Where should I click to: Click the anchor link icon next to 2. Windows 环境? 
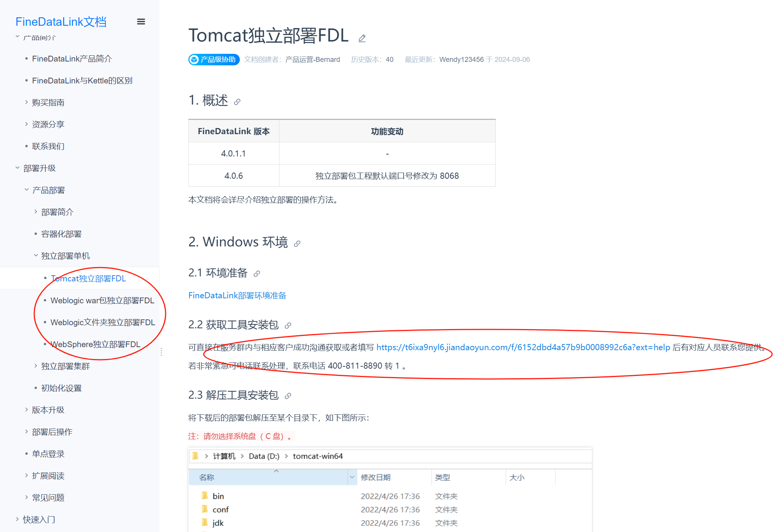297,243
